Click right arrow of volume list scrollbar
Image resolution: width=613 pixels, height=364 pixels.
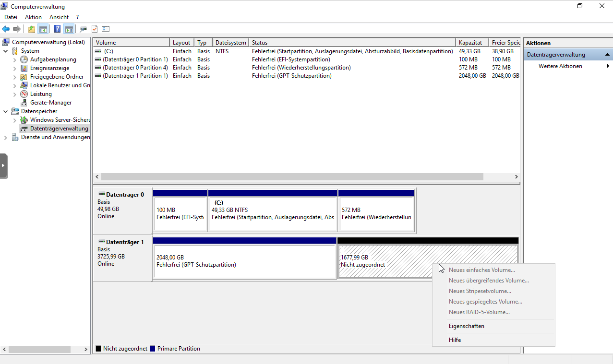[x=517, y=177]
